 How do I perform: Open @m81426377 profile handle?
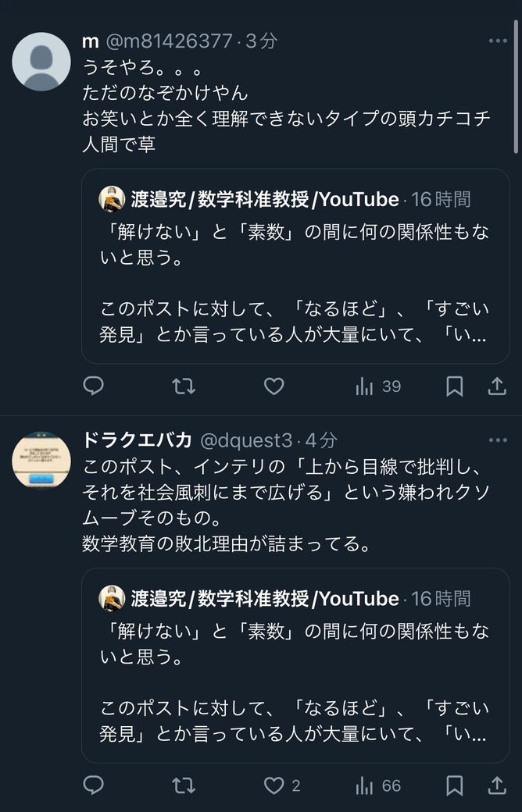pos(169,41)
